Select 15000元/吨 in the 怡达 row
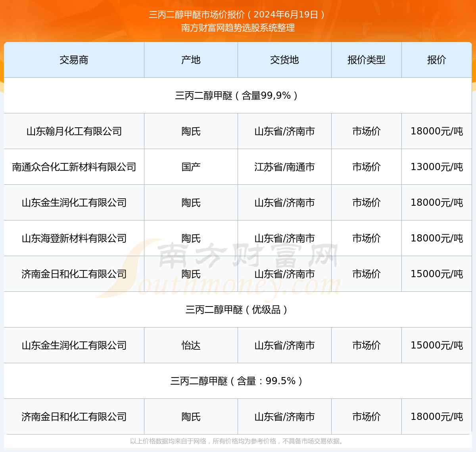Image resolution: width=476 pixels, height=452 pixels. pos(437,345)
